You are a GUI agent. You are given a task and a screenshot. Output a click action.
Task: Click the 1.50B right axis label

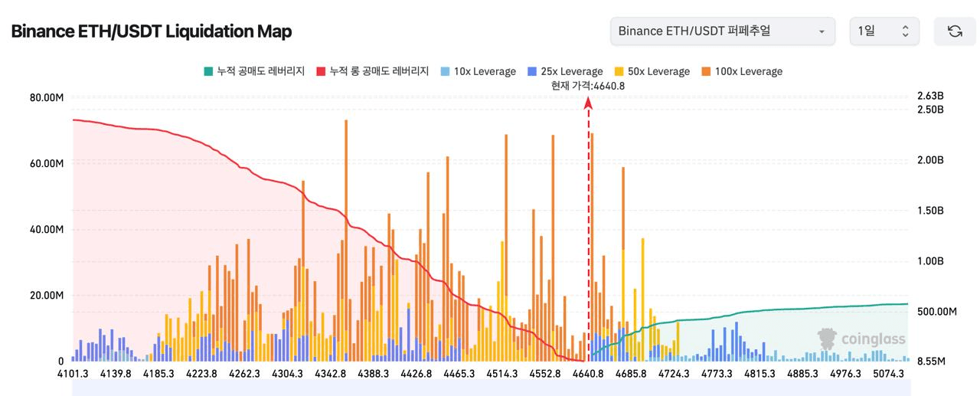point(930,211)
